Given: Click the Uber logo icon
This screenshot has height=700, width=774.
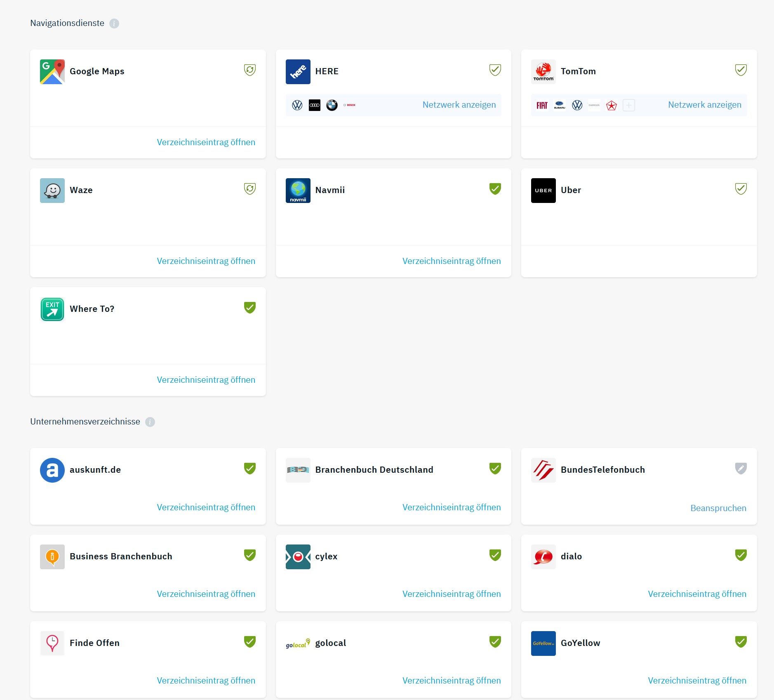Looking at the screenshot, I should 543,191.
